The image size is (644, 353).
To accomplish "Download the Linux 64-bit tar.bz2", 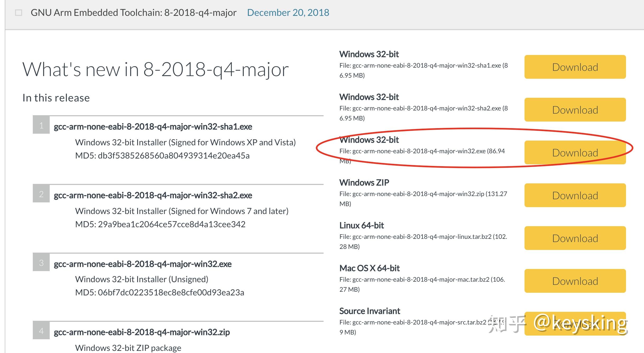I will click(575, 238).
